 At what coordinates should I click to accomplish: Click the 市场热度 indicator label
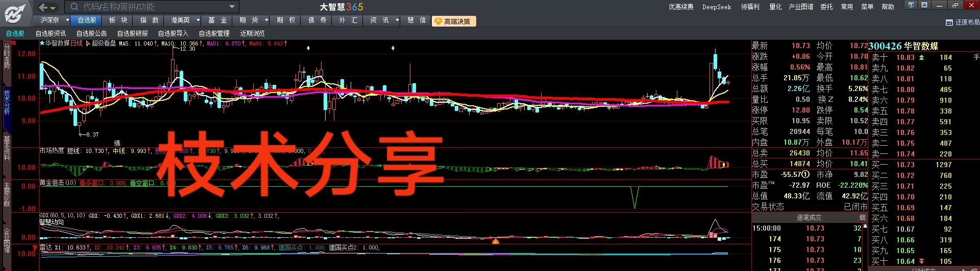(x=52, y=151)
